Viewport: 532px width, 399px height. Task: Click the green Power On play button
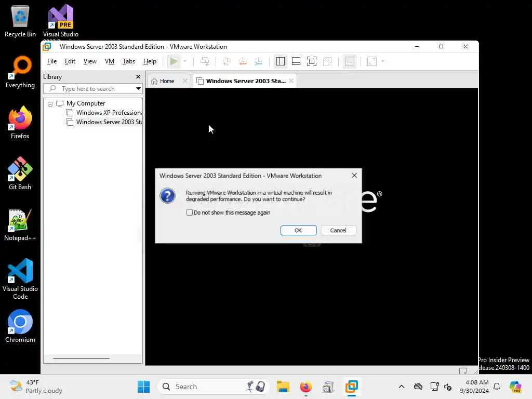(174, 61)
